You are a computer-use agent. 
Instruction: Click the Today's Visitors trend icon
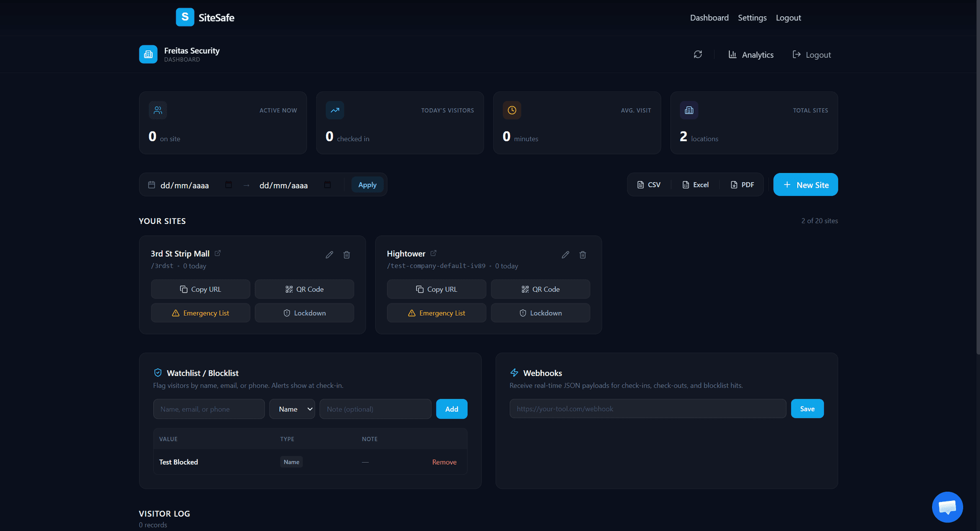335,110
